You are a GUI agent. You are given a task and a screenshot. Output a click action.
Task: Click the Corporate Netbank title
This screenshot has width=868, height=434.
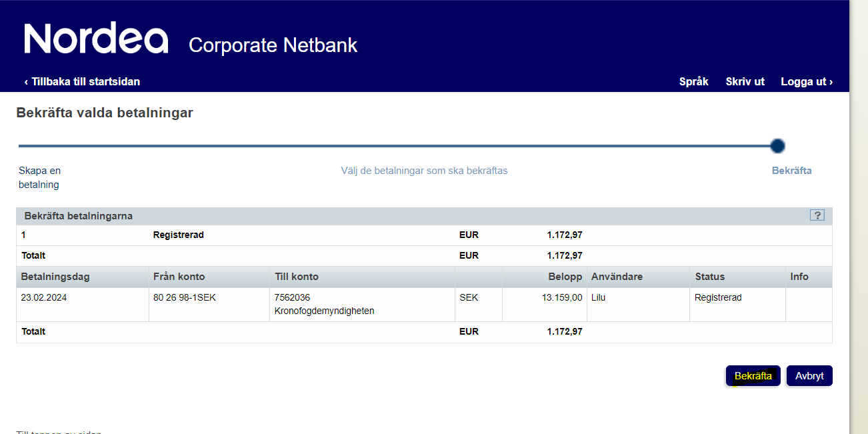tap(273, 45)
